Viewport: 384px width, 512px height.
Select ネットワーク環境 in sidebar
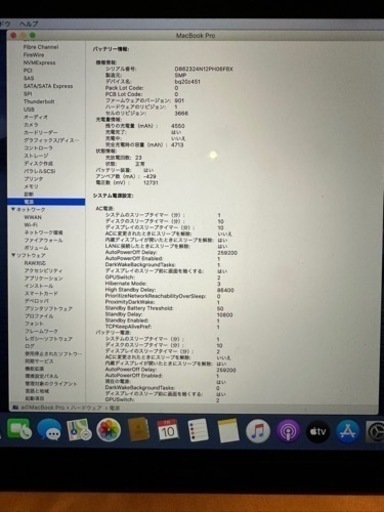click(x=43, y=232)
